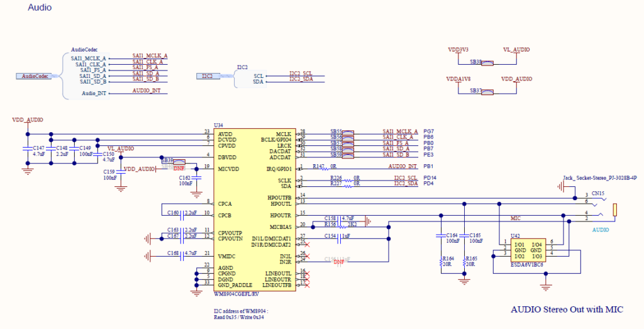Open the I2C2 sheet port block

[x=207, y=76]
